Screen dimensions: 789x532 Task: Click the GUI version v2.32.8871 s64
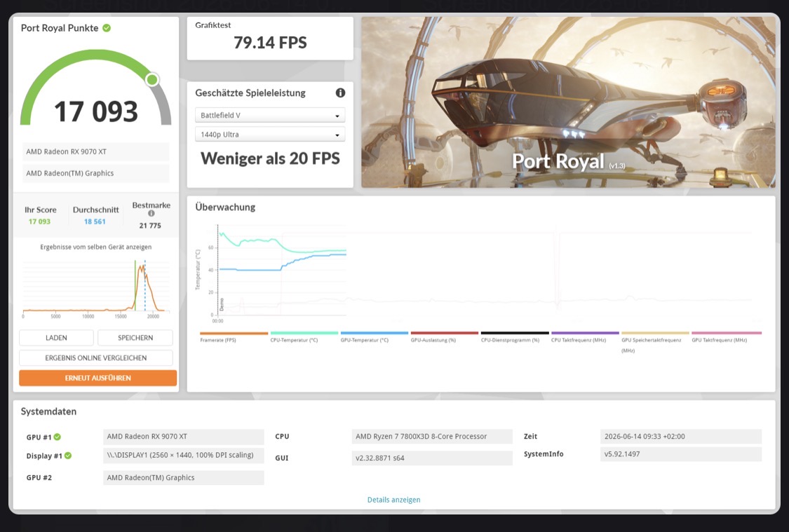coord(432,458)
